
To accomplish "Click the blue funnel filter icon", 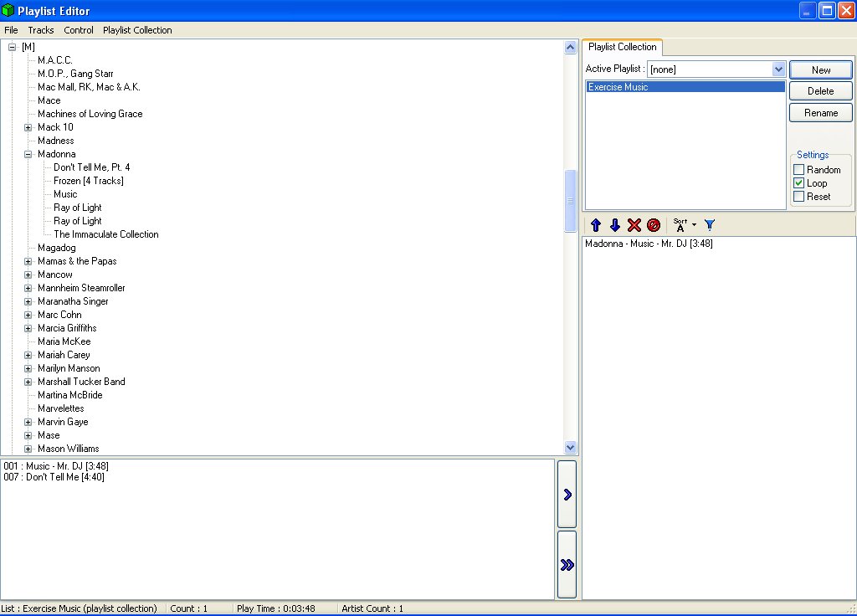I will 710,225.
